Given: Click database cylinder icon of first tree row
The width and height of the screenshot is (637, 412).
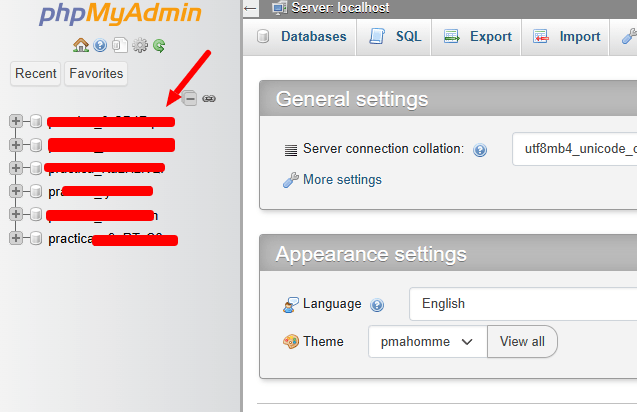Looking at the screenshot, I should (x=36, y=121).
